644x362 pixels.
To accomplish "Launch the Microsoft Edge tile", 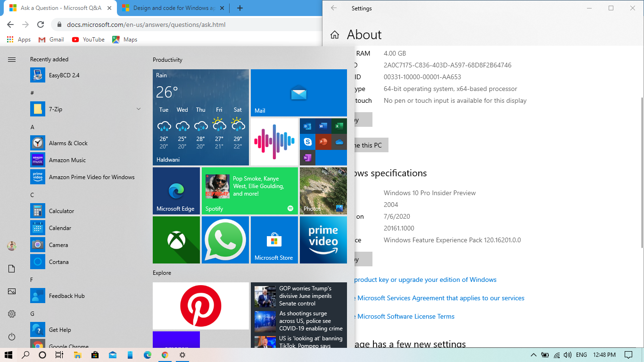I will pos(176,191).
